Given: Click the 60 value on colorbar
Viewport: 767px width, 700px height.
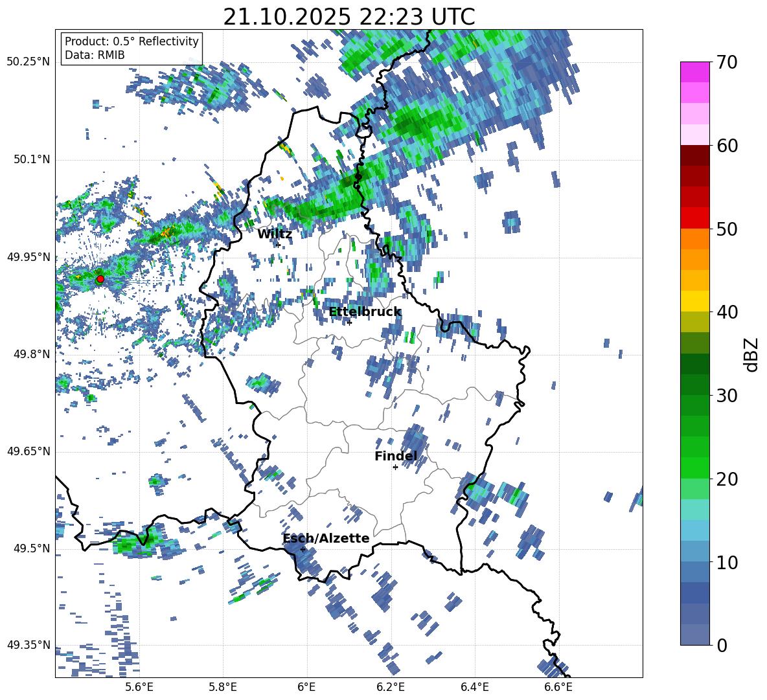Looking at the screenshot, I should [727, 146].
